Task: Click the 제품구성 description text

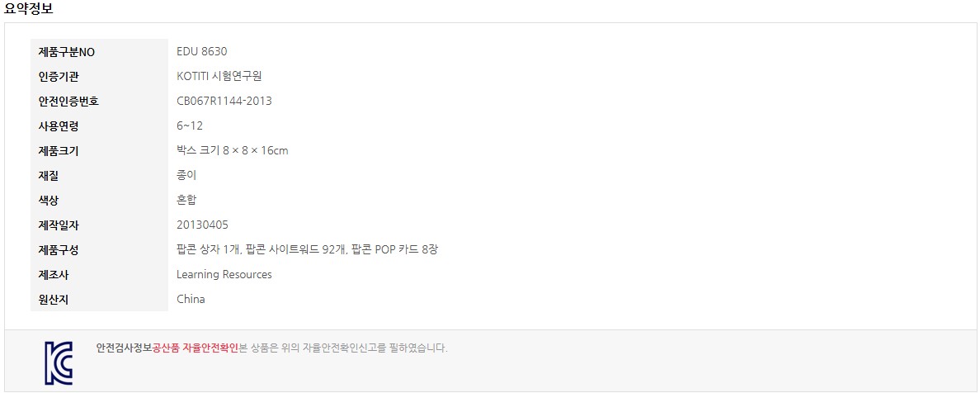Action: pyautogui.click(x=308, y=249)
